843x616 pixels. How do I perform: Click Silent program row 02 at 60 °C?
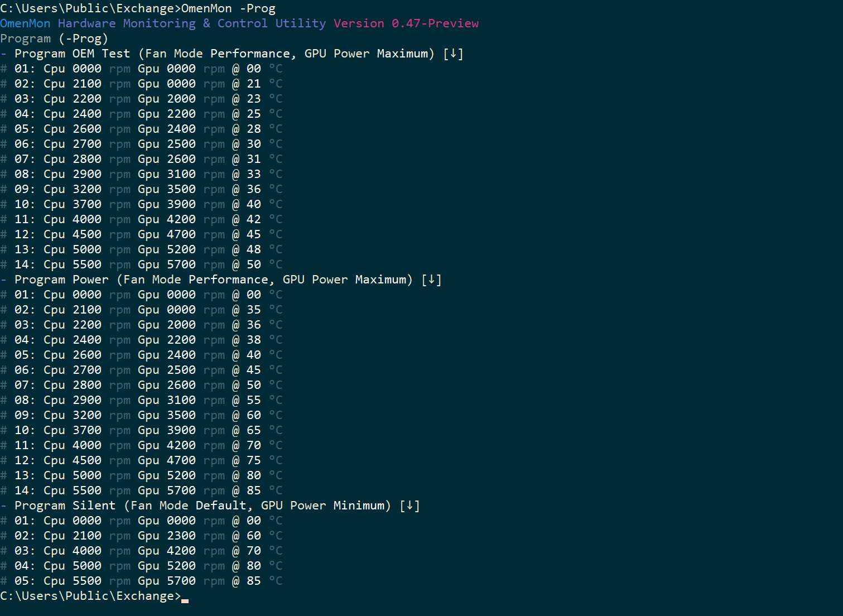(141, 536)
